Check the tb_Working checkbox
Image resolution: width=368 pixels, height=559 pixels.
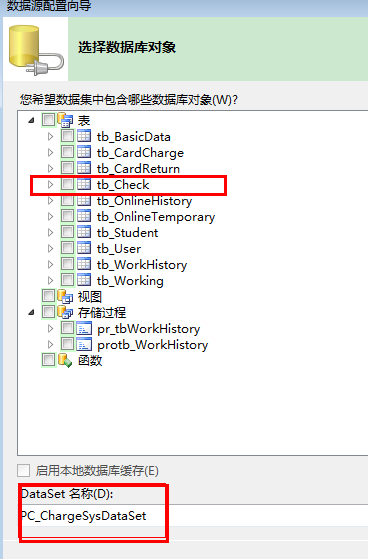coord(67,280)
